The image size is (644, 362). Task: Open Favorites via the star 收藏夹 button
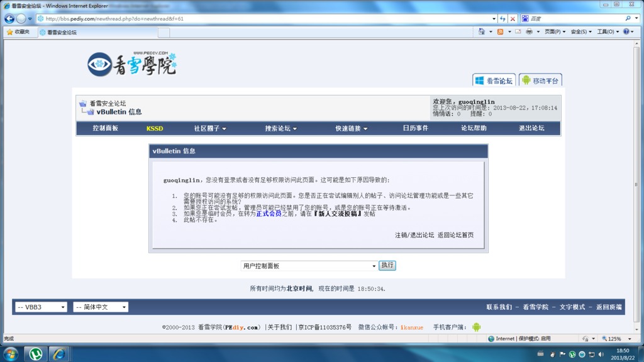(18, 32)
